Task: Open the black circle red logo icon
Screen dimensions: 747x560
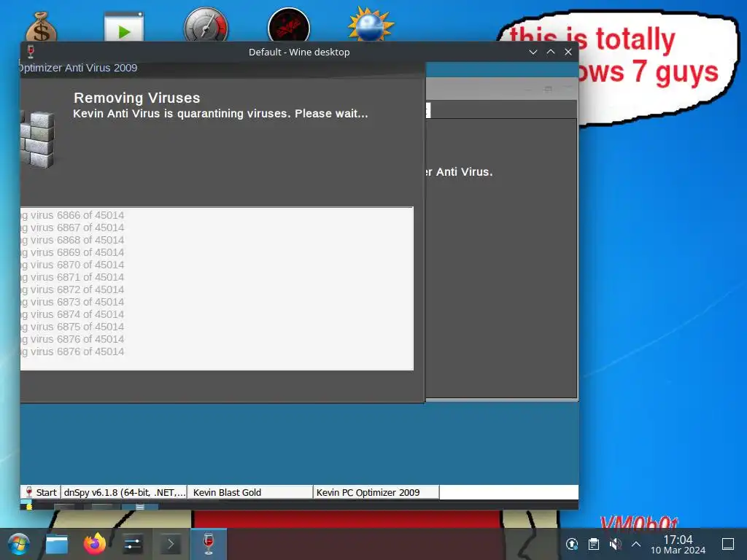Action: [289, 26]
